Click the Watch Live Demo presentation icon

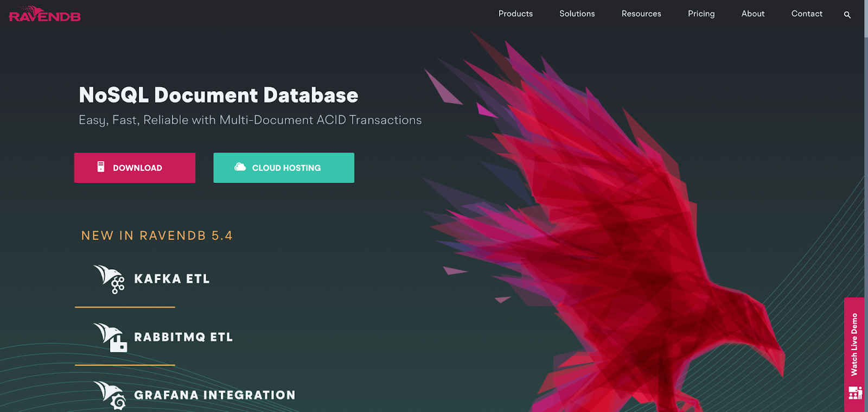click(855, 392)
